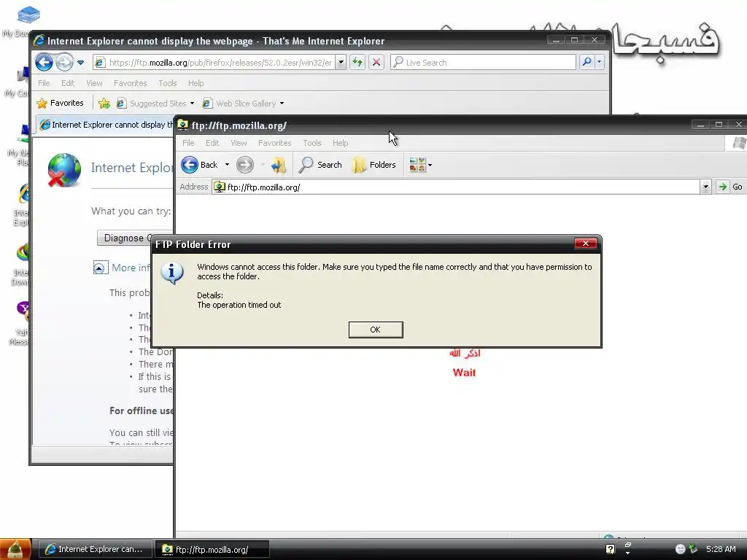Open recent pages dropdown next to IE forward button

(x=80, y=63)
